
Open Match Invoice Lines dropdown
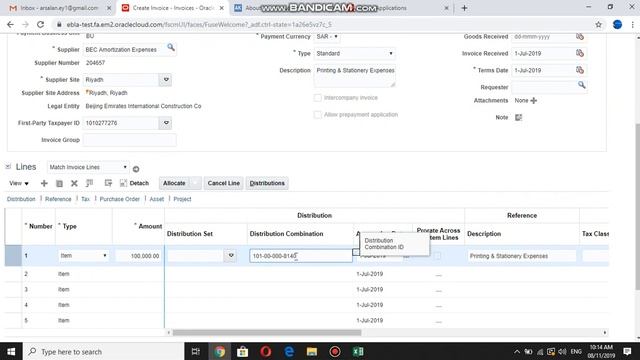(88, 167)
